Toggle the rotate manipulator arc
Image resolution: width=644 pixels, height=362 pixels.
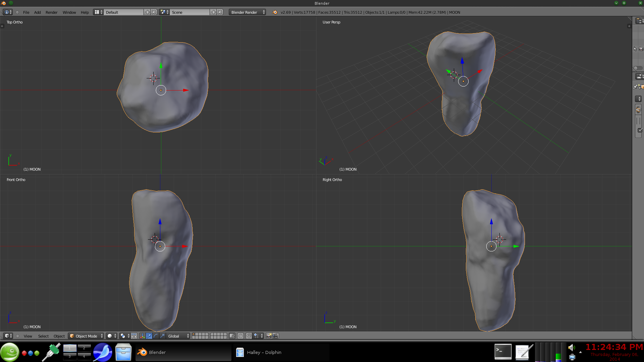(x=156, y=336)
